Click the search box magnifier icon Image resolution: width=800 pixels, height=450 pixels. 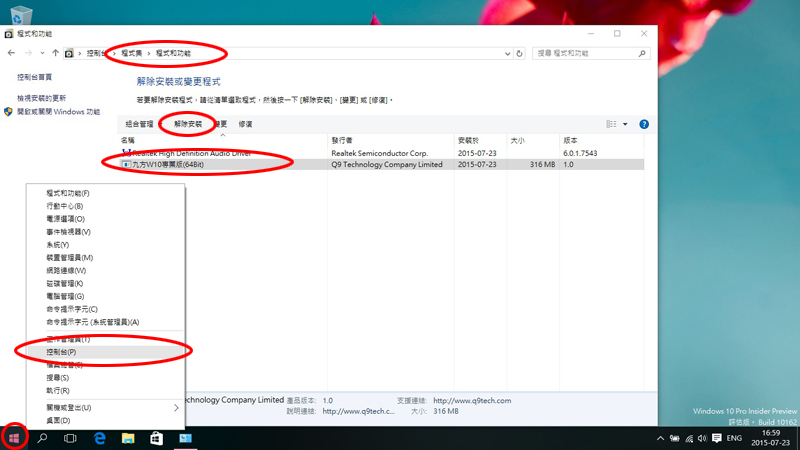[642, 53]
